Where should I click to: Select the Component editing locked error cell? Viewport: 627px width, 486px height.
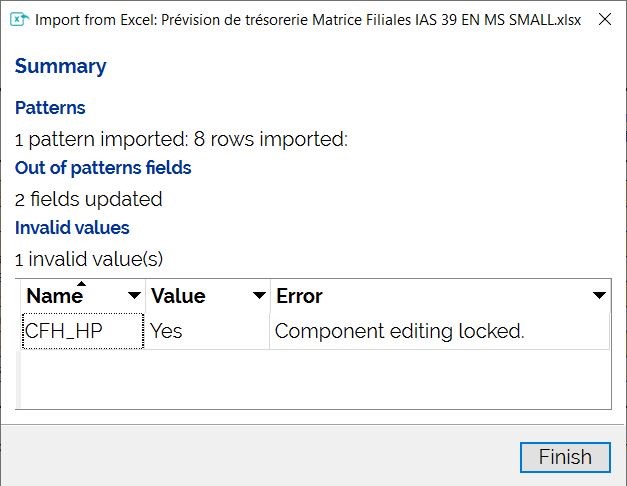[439, 331]
